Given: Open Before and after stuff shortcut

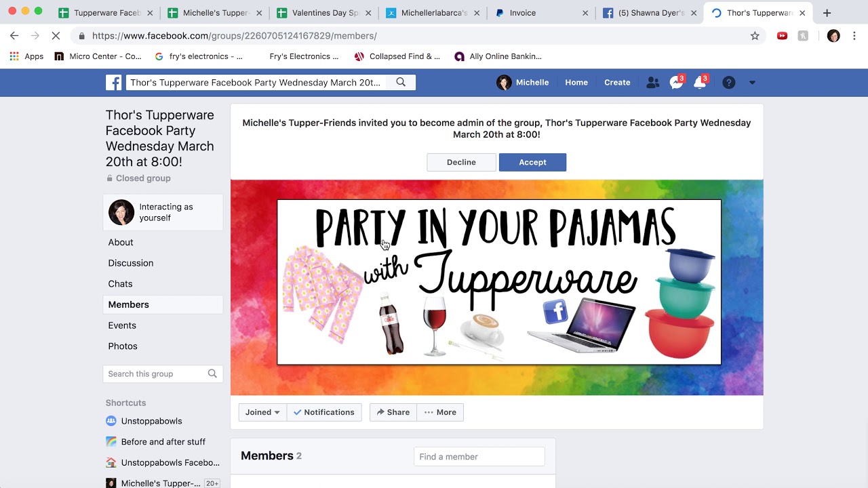Looking at the screenshot, I should click(x=155, y=442).
